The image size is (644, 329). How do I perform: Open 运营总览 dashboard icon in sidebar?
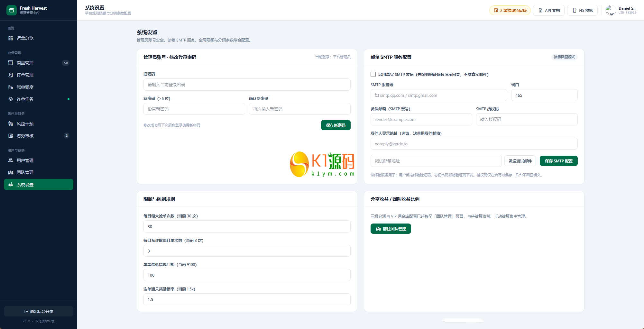[11, 38]
